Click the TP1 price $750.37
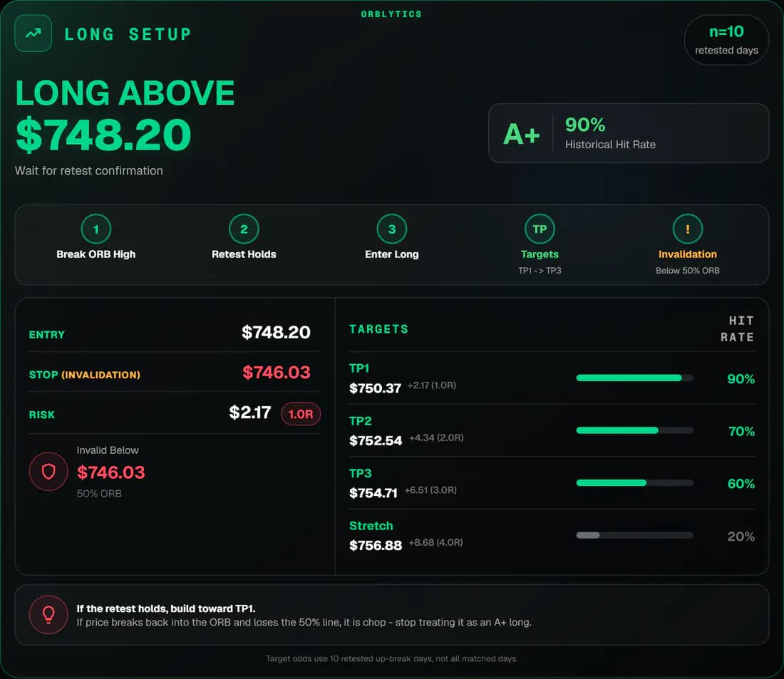This screenshot has width=784, height=679. click(375, 388)
